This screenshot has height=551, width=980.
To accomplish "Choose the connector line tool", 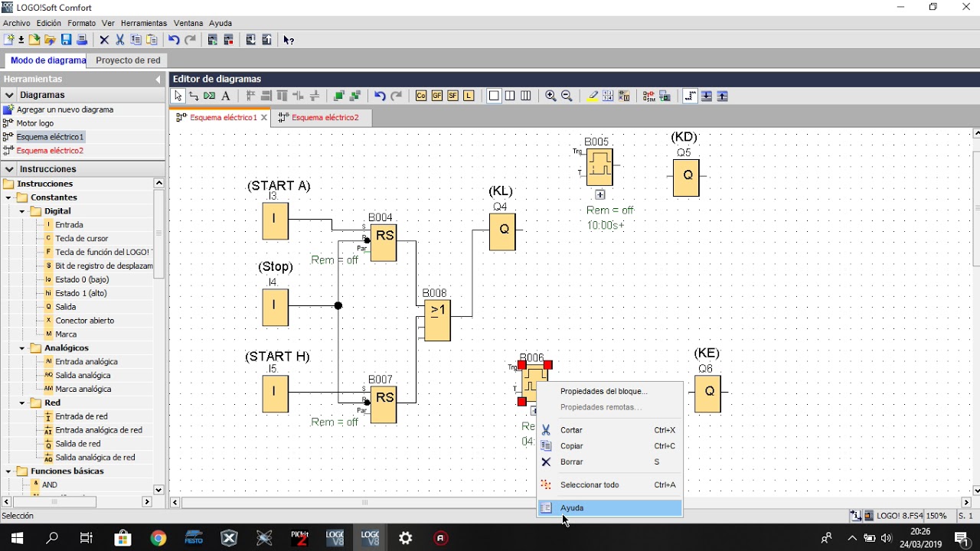I will pyautogui.click(x=194, y=96).
